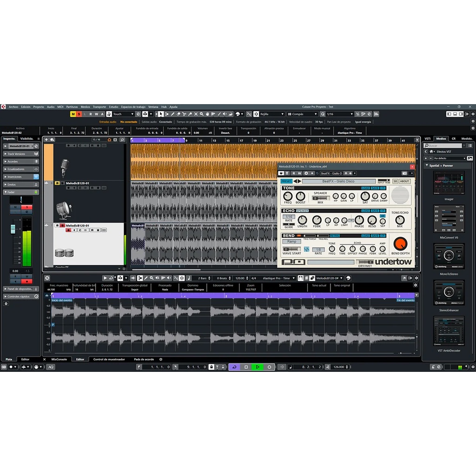Open the track search magnifier icon

click(122, 139)
